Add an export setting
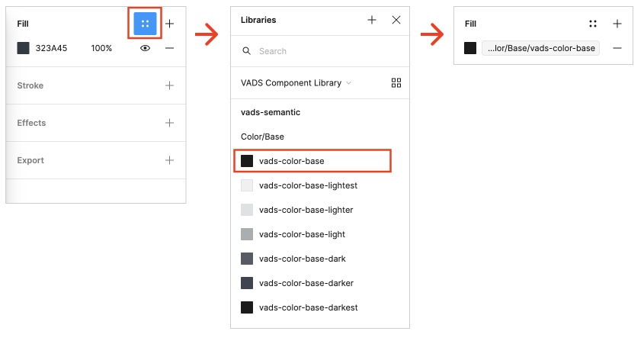Image resolution: width=644 pixels, height=341 pixels. tap(170, 160)
